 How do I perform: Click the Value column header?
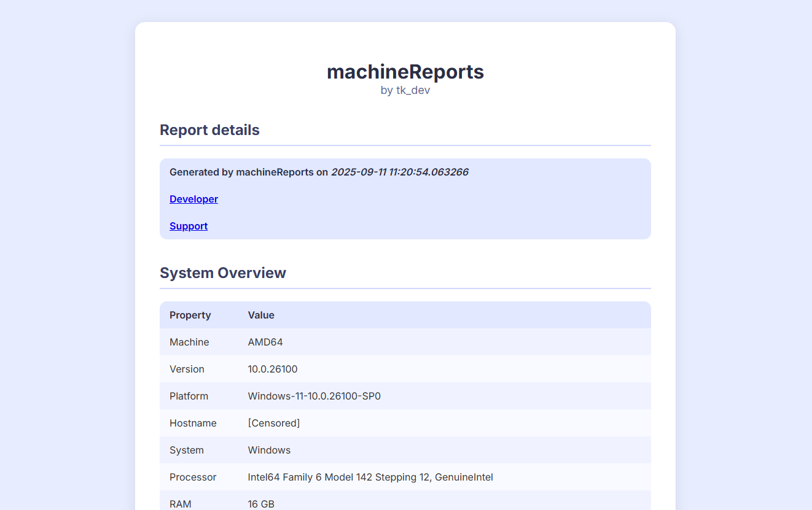(261, 315)
